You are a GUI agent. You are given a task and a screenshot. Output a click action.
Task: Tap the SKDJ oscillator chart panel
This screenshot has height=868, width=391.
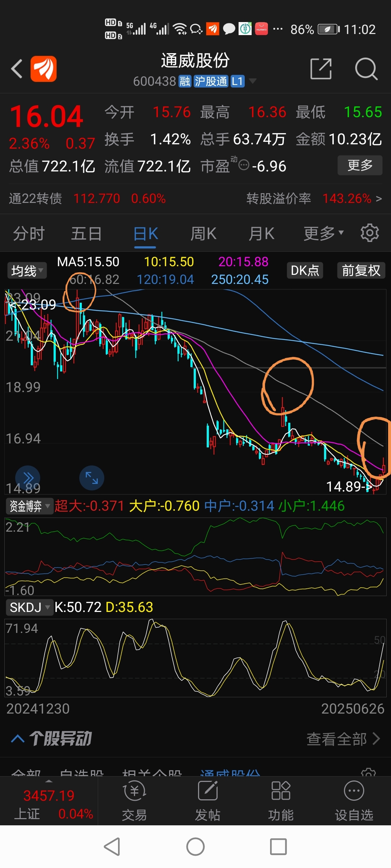[x=195, y=658]
